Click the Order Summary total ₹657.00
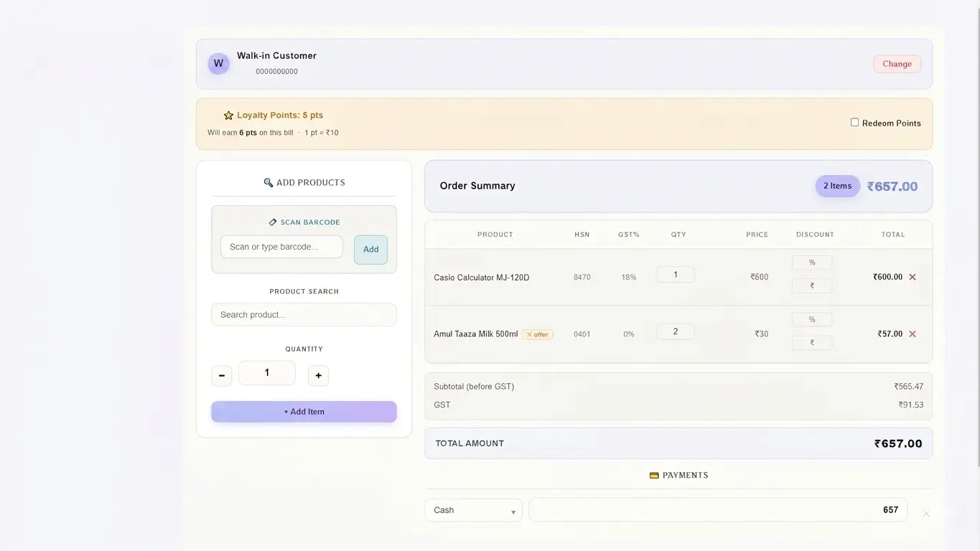The image size is (980, 551). click(892, 187)
